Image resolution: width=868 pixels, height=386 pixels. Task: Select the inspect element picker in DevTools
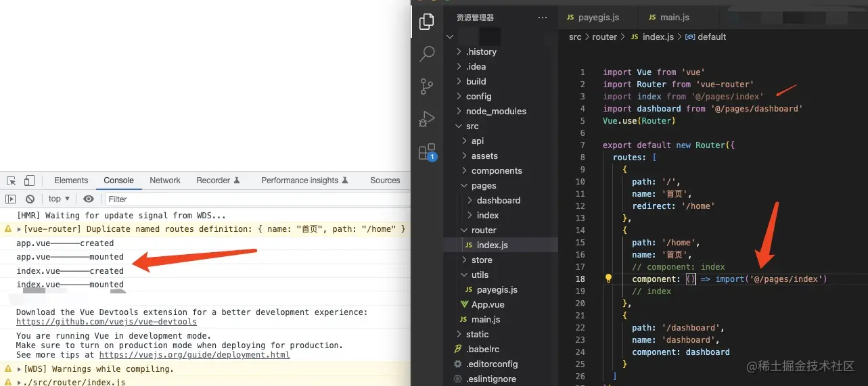(12, 180)
